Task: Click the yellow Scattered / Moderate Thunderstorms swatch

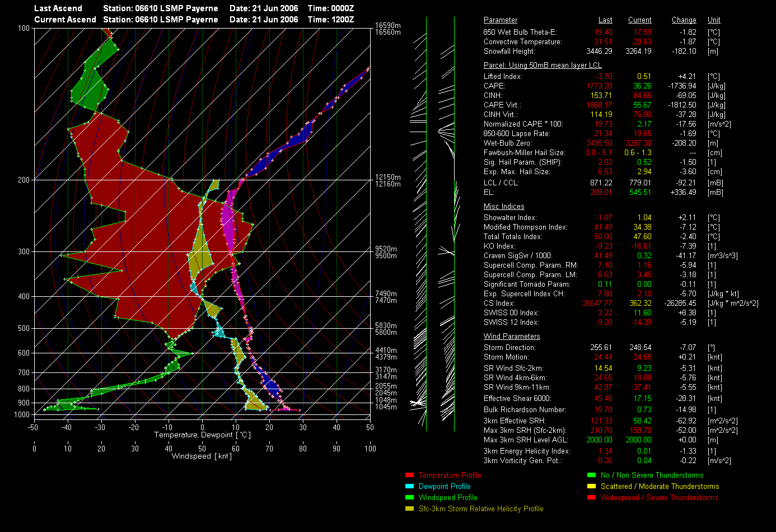Action: 591,487
